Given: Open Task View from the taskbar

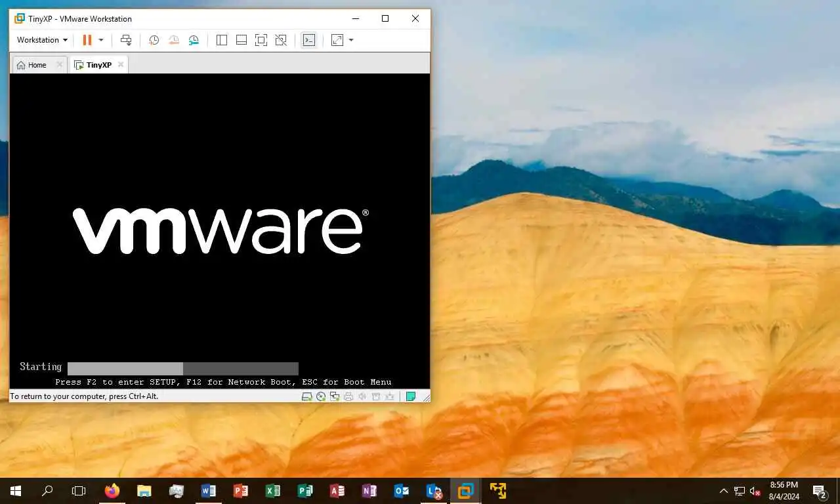Looking at the screenshot, I should point(79,491).
